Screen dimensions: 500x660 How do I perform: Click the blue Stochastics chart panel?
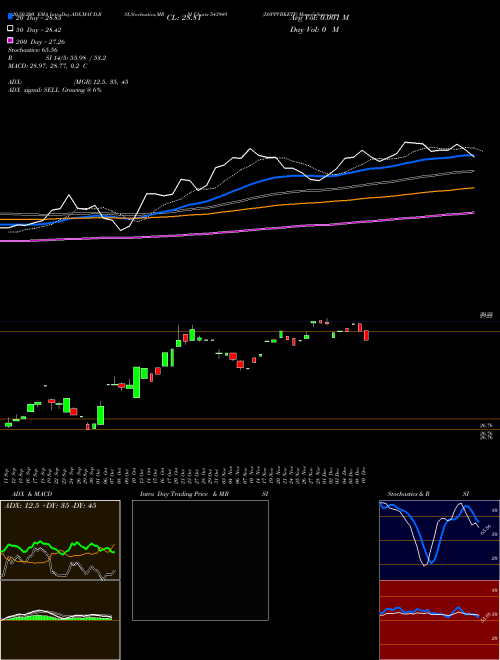pyautogui.click(x=439, y=540)
